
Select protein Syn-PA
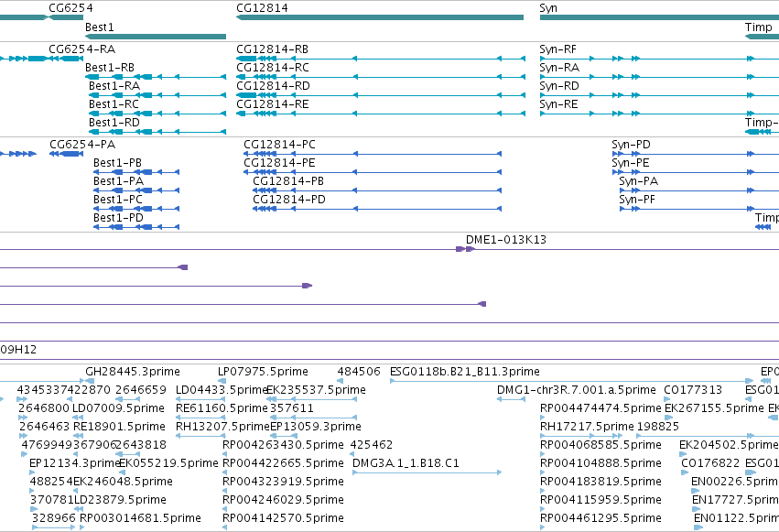(699, 190)
